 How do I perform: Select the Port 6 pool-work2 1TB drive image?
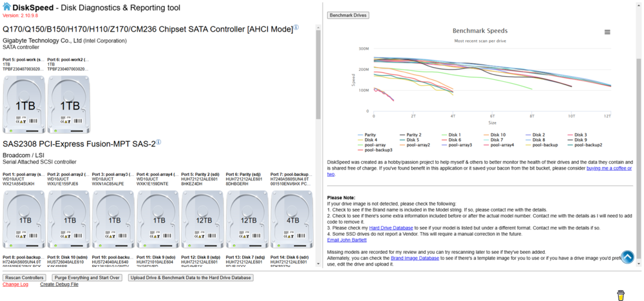pyautogui.click(x=70, y=104)
